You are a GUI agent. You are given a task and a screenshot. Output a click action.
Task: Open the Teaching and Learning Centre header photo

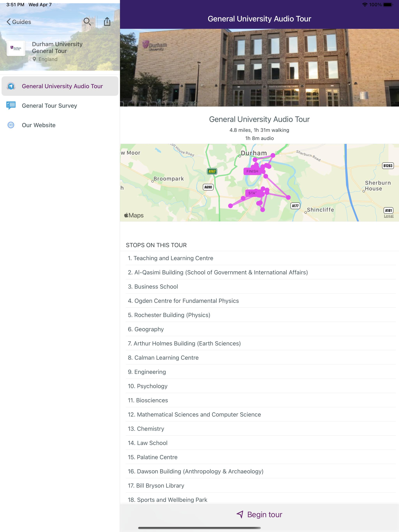click(x=260, y=68)
